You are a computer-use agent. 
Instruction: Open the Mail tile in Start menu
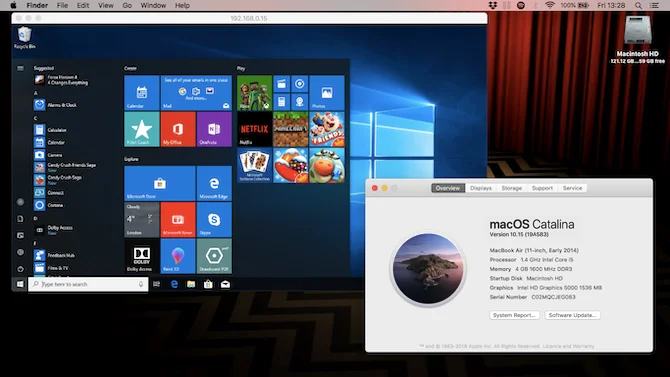coord(196,92)
